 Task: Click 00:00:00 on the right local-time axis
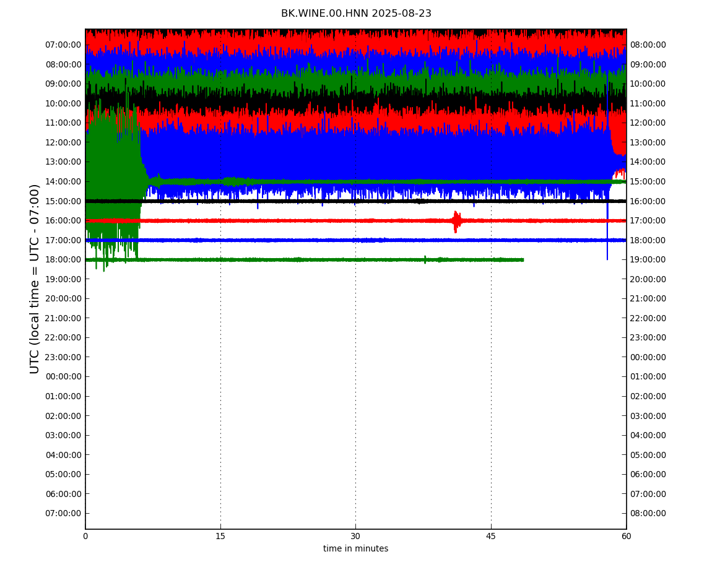tap(648, 357)
